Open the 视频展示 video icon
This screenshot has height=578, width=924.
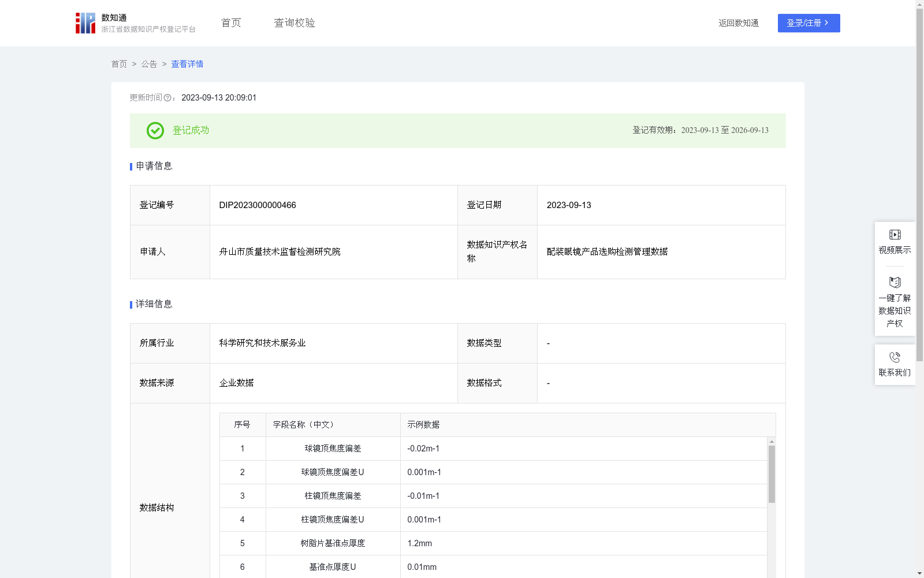(895, 235)
